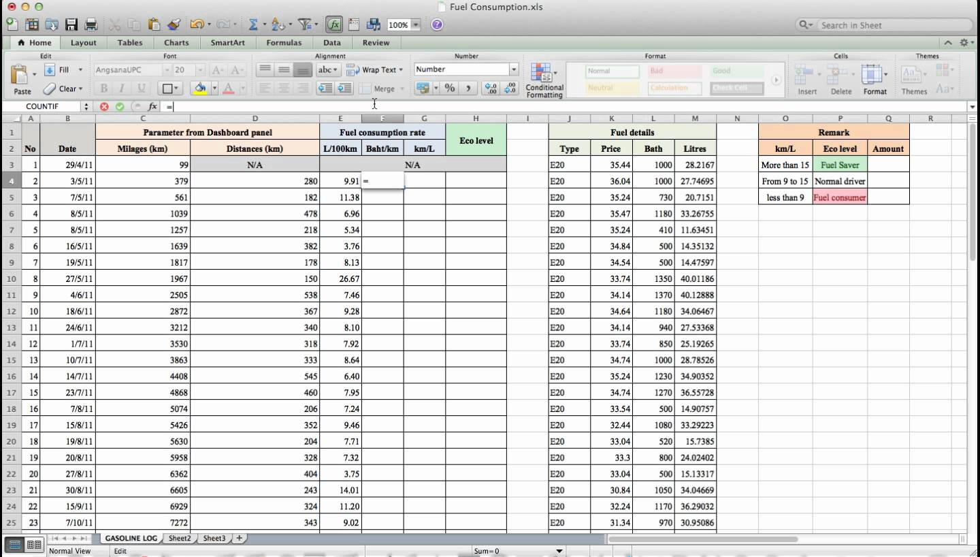Open the Sheet2 worksheet tab

pyautogui.click(x=180, y=538)
